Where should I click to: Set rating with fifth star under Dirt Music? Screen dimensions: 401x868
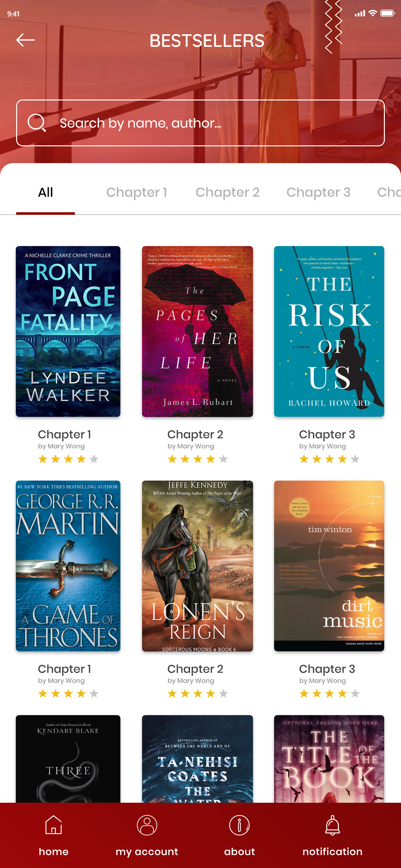point(355,693)
